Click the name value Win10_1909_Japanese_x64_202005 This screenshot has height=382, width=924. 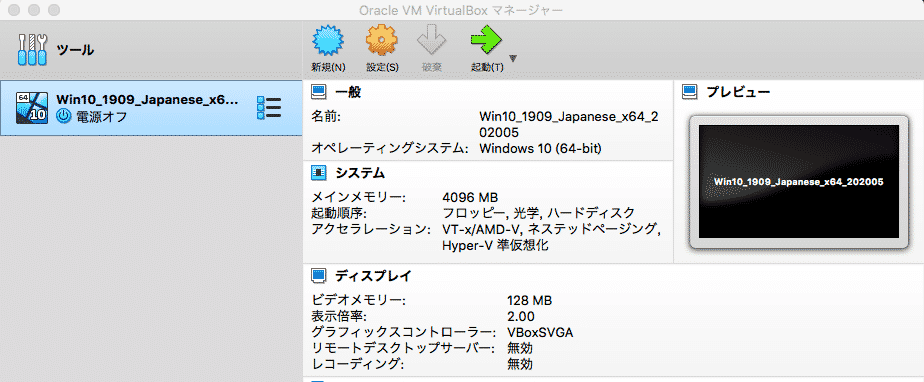(x=569, y=124)
